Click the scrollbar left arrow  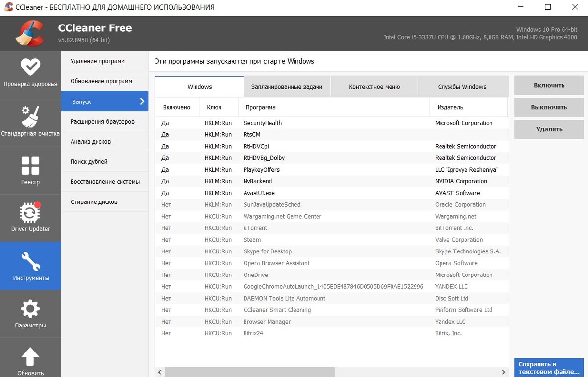pyautogui.click(x=160, y=372)
